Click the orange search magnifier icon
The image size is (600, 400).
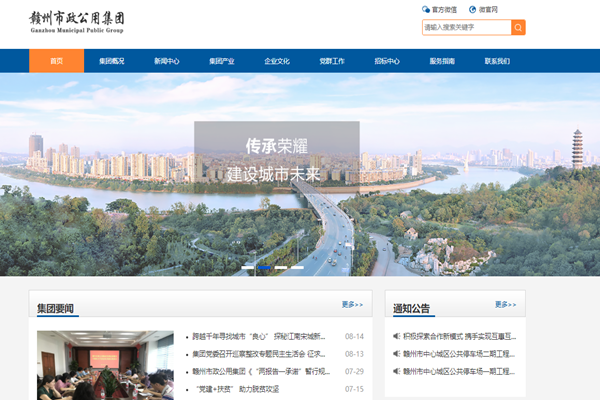[x=518, y=27]
